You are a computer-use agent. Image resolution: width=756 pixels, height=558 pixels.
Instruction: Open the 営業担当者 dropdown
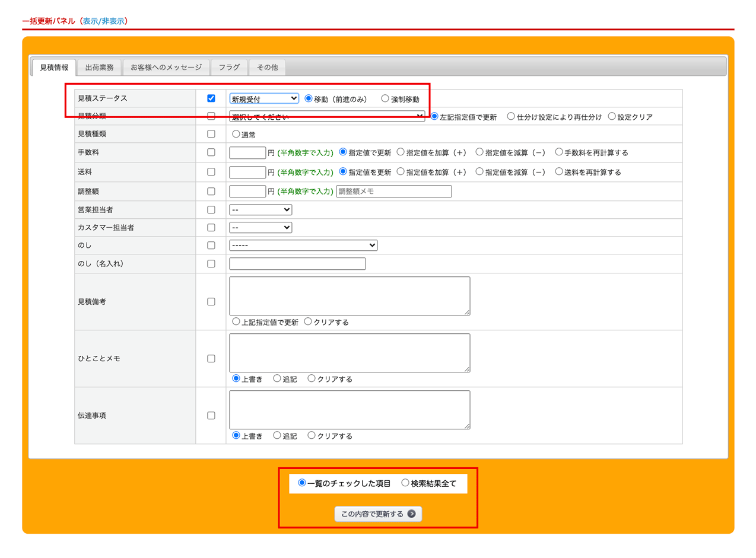[x=261, y=210]
